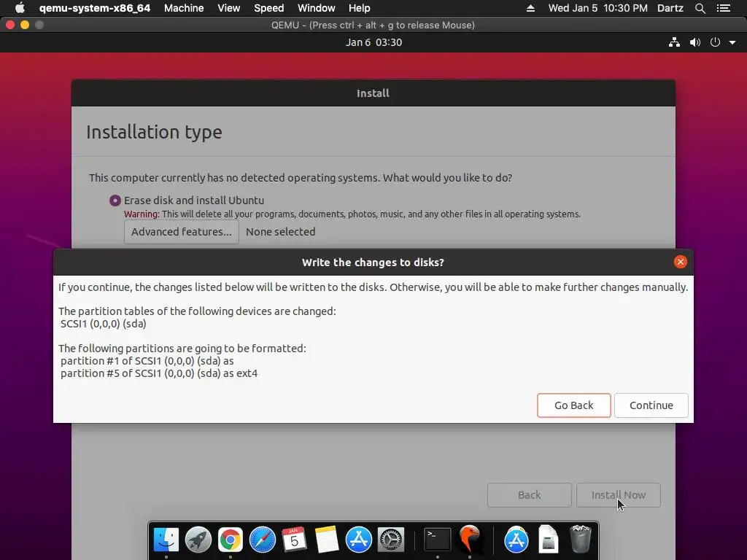Viewport: 747px width, 560px height.
Task: Launch Google Chrome from the dock
Action: pos(231,540)
